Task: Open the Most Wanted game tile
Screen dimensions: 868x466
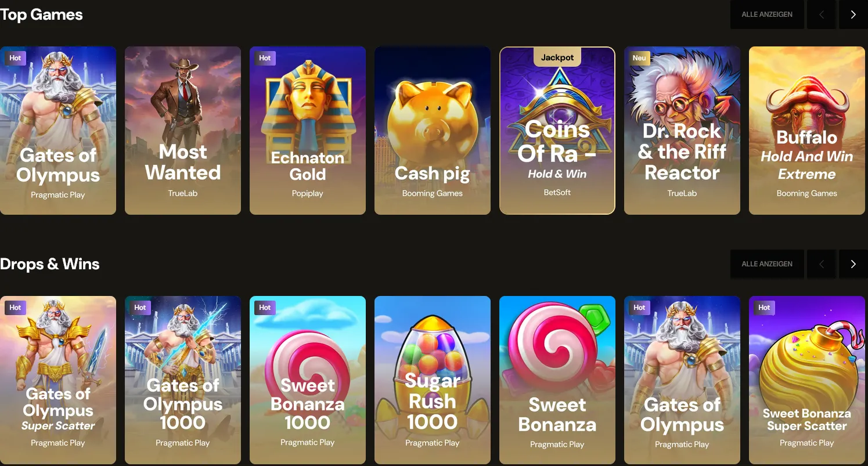Action: (183, 131)
